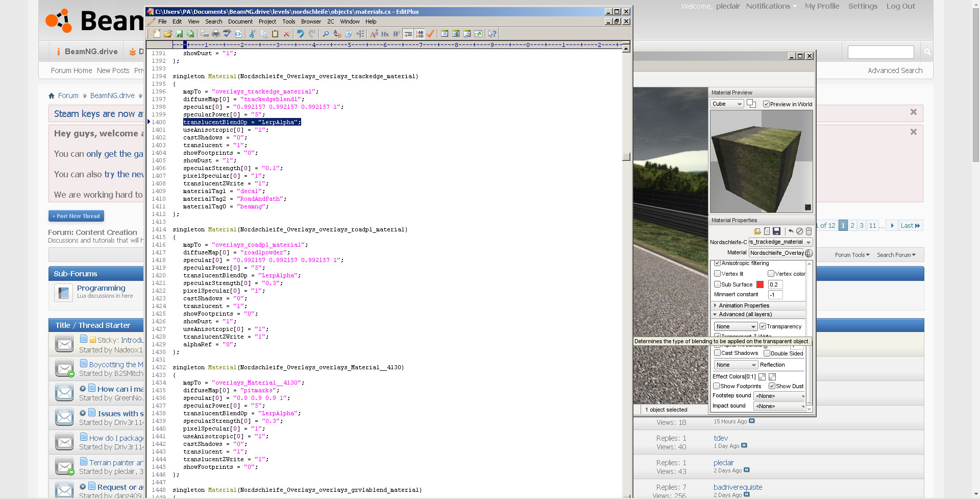Open the Reflection type None dropdown
This screenshot has height=500, width=980.
pyautogui.click(x=736, y=365)
